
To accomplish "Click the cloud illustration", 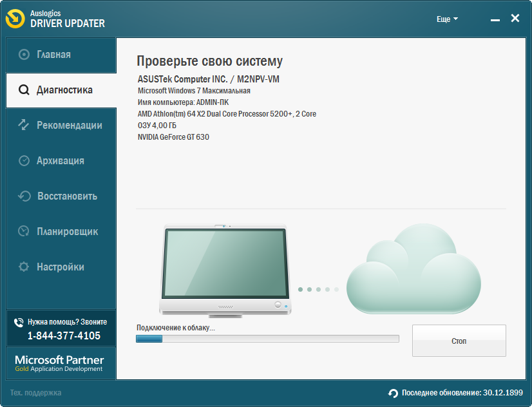I will (x=413, y=270).
